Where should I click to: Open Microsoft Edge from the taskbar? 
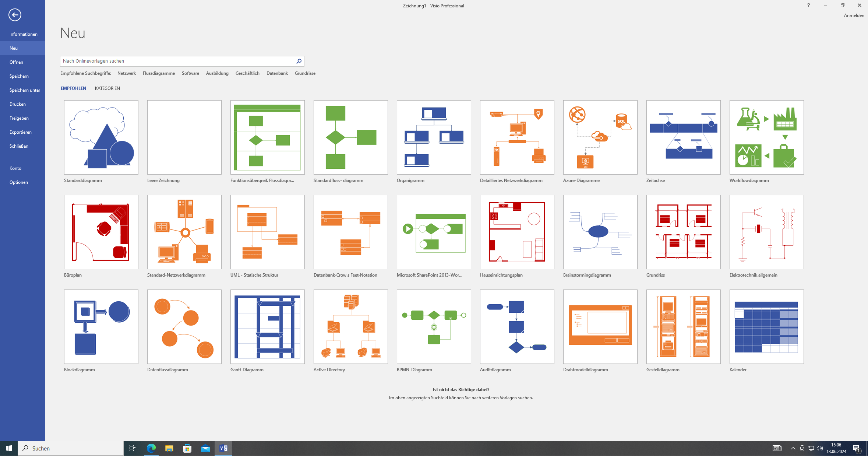(x=151, y=448)
